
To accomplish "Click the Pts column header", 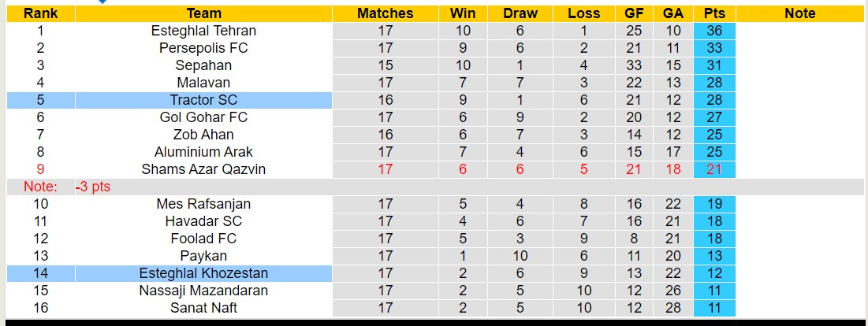I will tap(714, 13).
